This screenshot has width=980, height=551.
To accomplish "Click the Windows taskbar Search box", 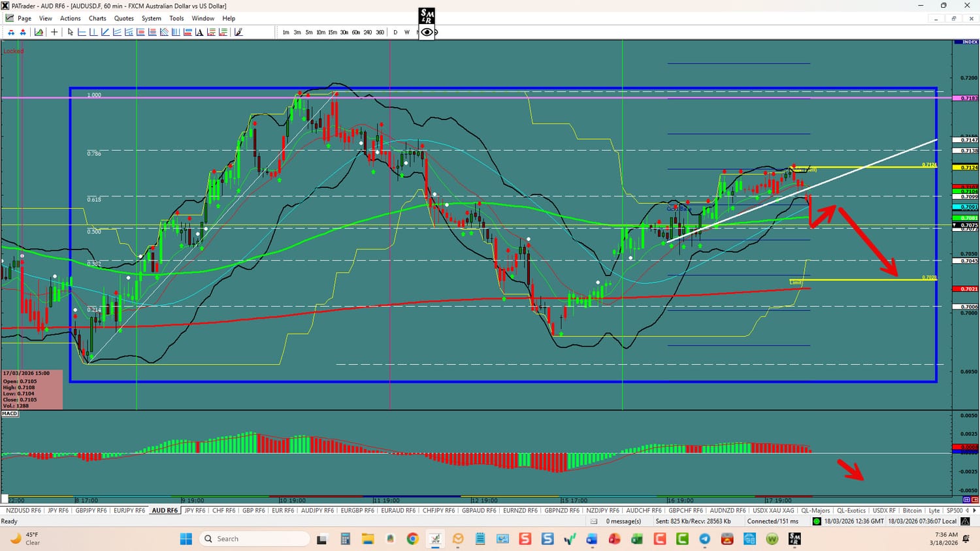I will pyautogui.click(x=255, y=539).
